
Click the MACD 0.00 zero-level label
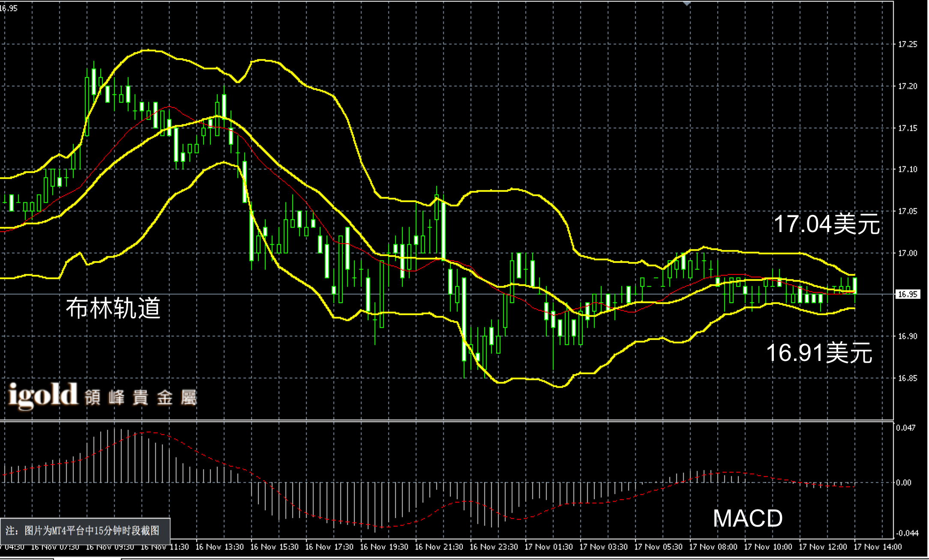[x=904, y=483]
